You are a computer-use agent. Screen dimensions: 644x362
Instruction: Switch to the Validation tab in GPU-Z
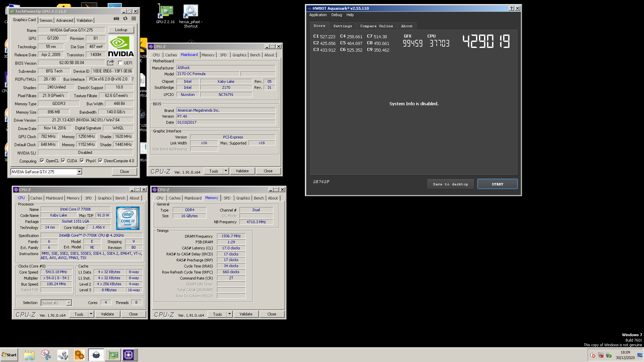click(x=85, y=20)
